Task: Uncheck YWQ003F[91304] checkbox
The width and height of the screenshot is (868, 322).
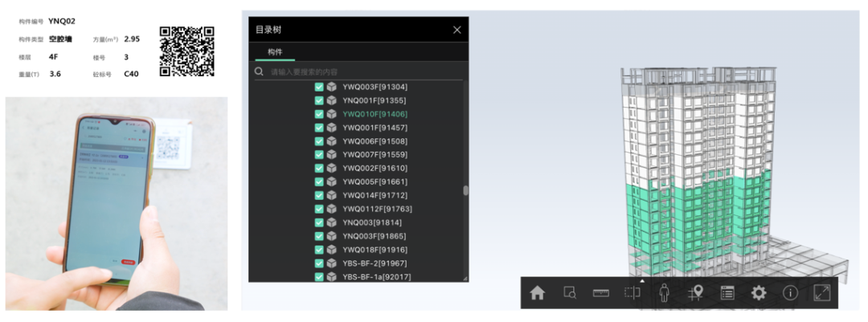Action: click(x=319, y=87)
